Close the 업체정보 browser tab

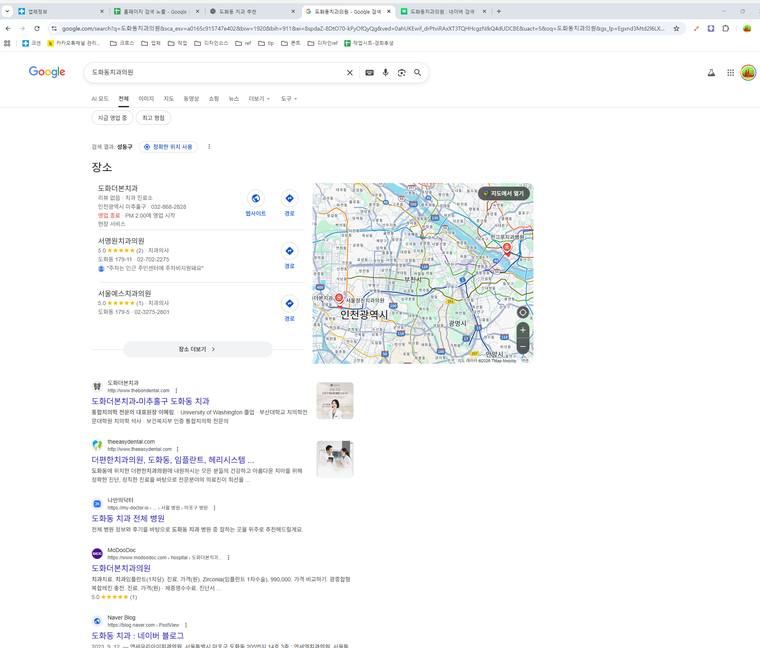[x=101, y=11]
